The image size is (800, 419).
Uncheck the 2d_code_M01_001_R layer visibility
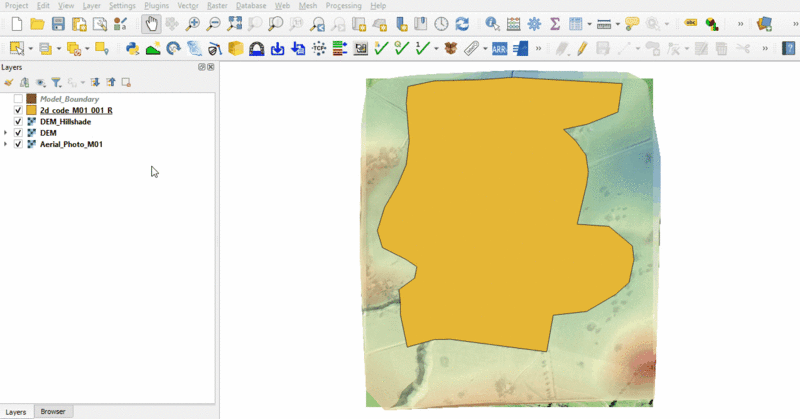18,110
